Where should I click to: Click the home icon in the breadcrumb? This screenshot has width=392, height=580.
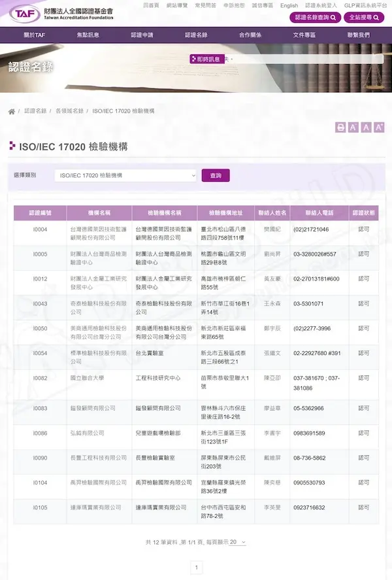pos(12,111)
